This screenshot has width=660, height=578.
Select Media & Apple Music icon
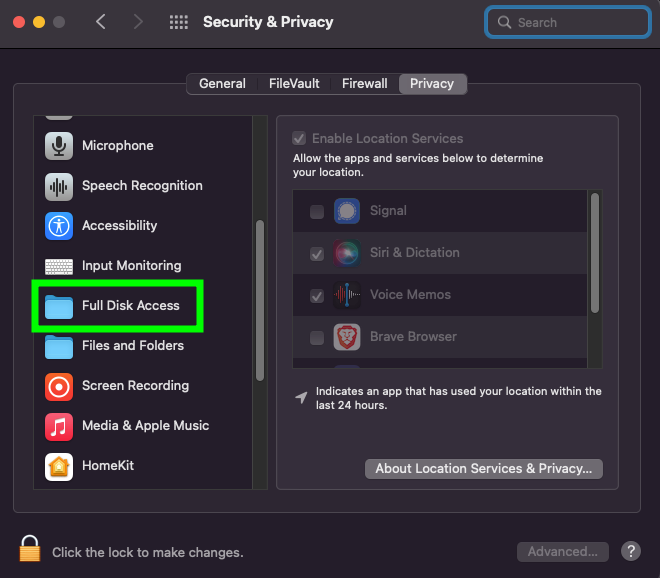point(59,426)
